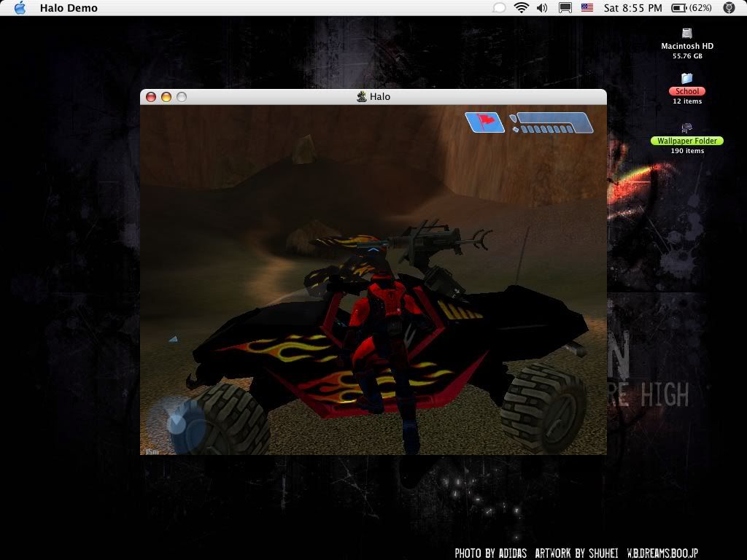Click the Wallpaper Folder label
The height and width of the screenshot is (560, 747).
click(687, 141)
